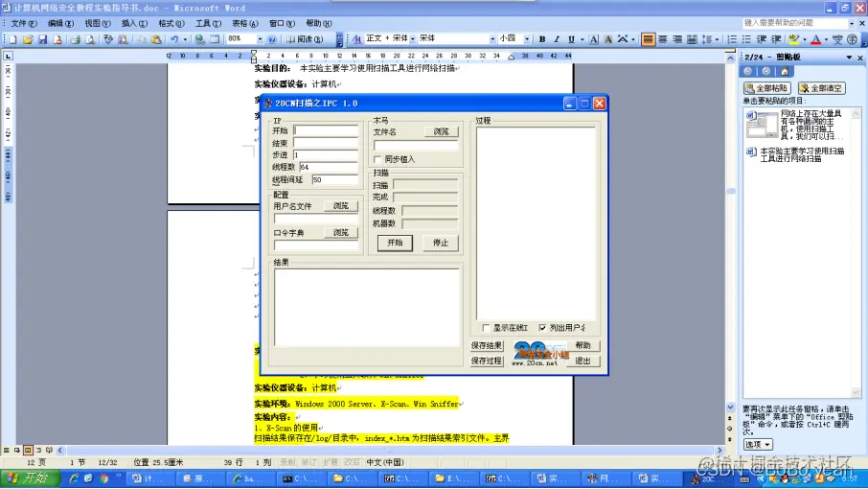Open the 文件(F) menu

[x=24, y=23]
